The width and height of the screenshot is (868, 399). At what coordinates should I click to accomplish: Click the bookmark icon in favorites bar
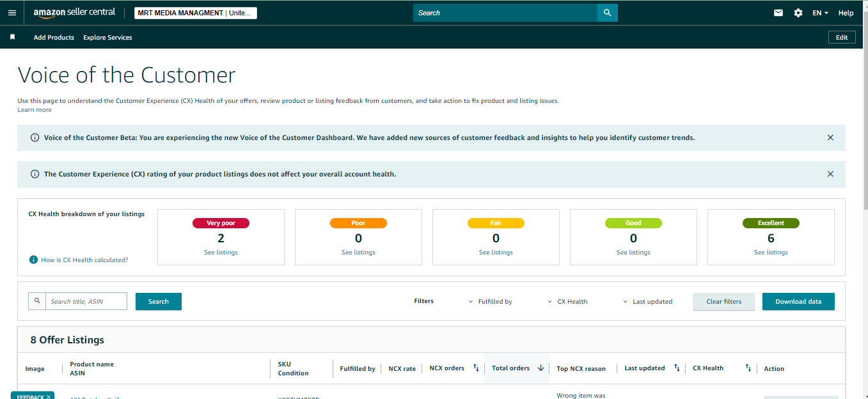[12, 37]
